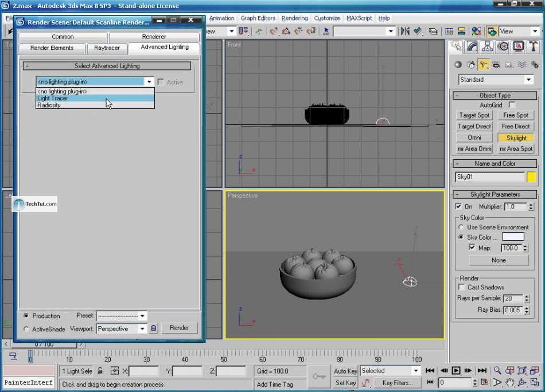Select the Cameras category icon
The width and height of the screenshot is (545, 392).
pos(496,65)
